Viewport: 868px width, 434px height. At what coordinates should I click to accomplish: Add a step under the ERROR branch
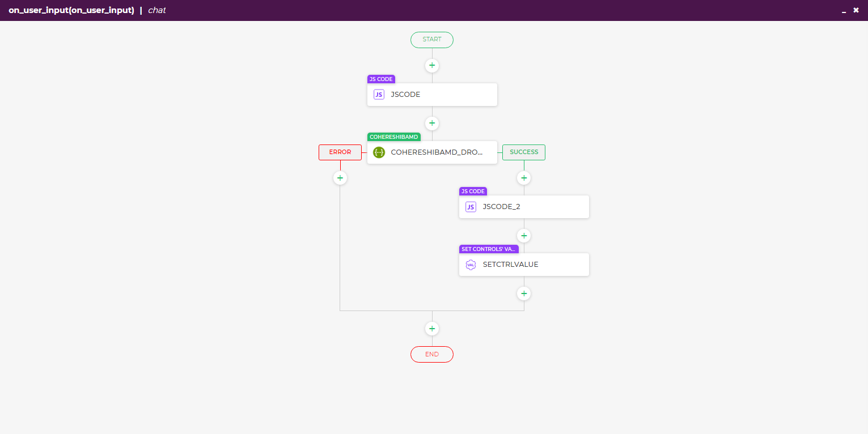click(x=340, y=178)
